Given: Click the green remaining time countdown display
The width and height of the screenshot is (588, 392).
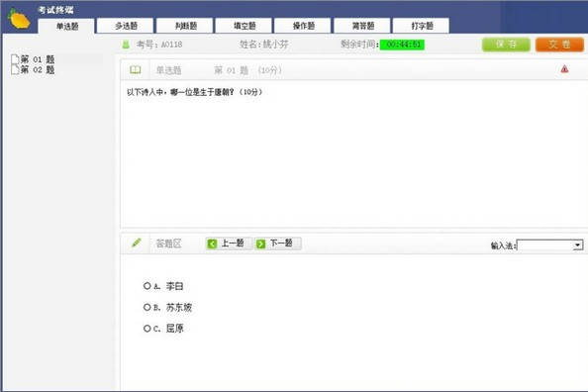Looking at the screenshot, I should coord(402,45).
